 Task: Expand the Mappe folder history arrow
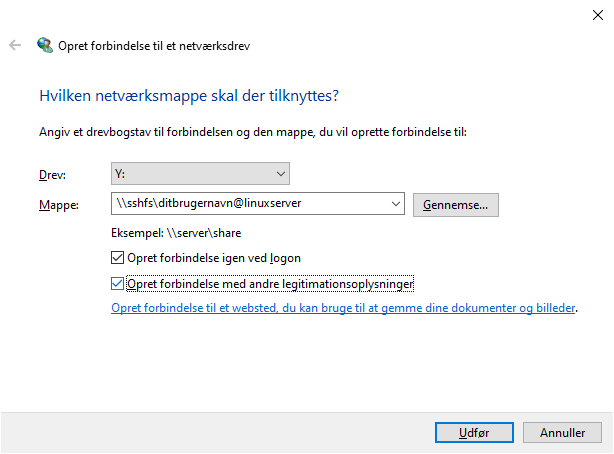[397, 204]
